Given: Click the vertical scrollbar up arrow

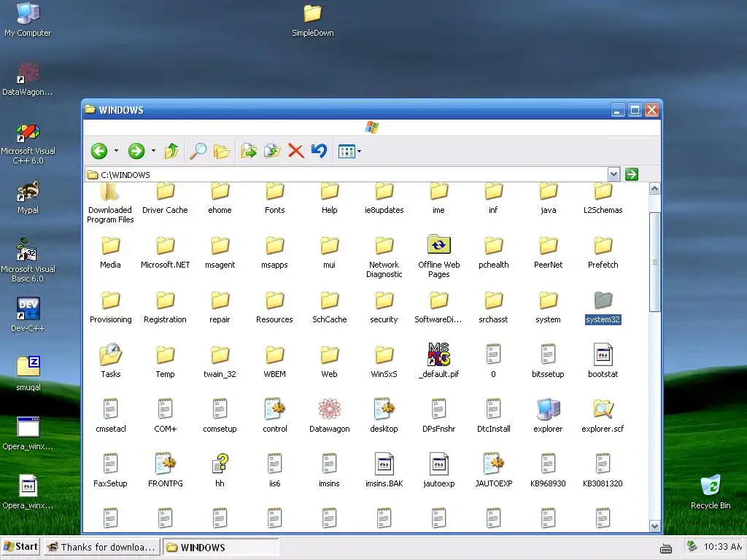Looking at the screenshot, I should click(x=654, y=189).
